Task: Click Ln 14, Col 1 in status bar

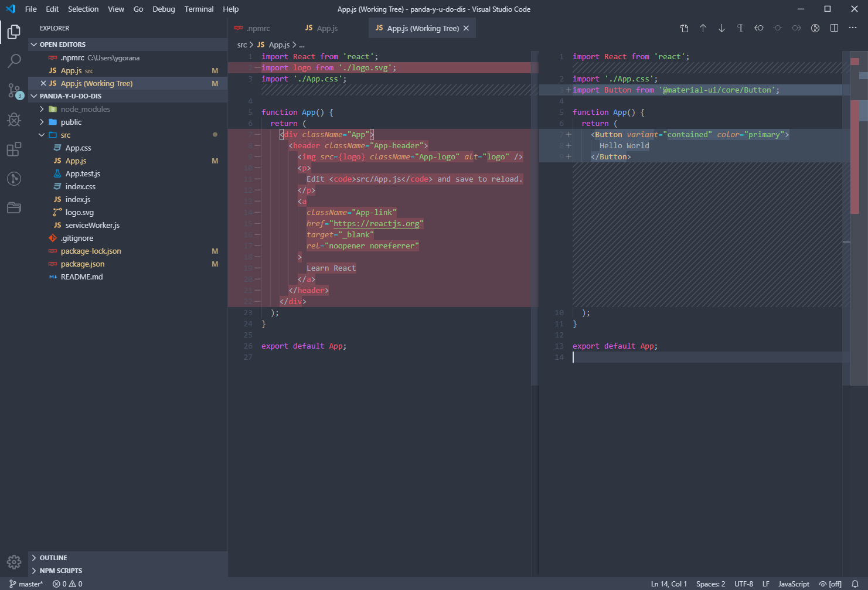Action: coord(669,584)
